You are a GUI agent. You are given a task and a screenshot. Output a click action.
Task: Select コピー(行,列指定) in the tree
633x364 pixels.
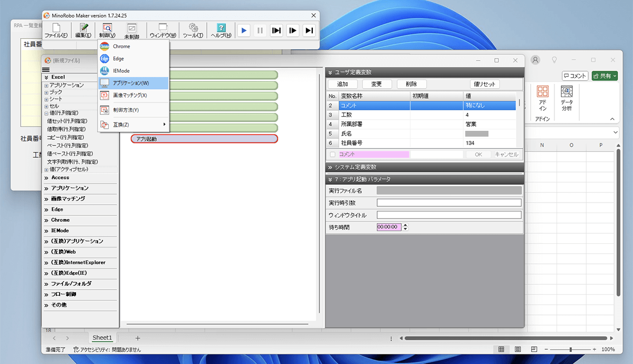point(65,137)
